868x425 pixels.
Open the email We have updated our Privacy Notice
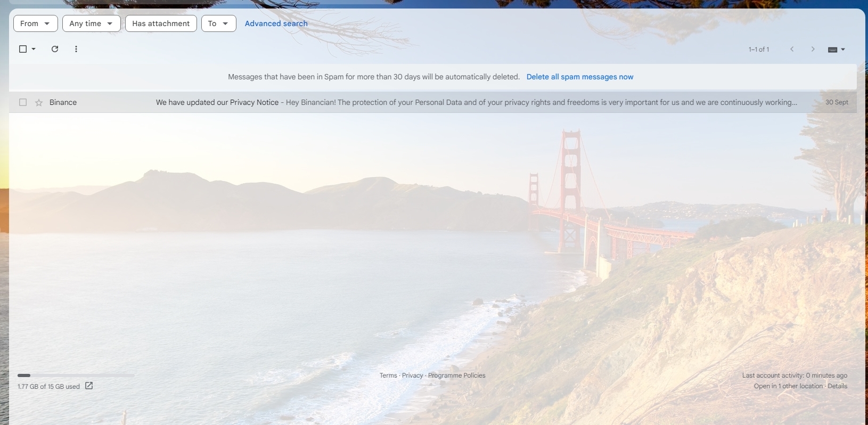217,102
